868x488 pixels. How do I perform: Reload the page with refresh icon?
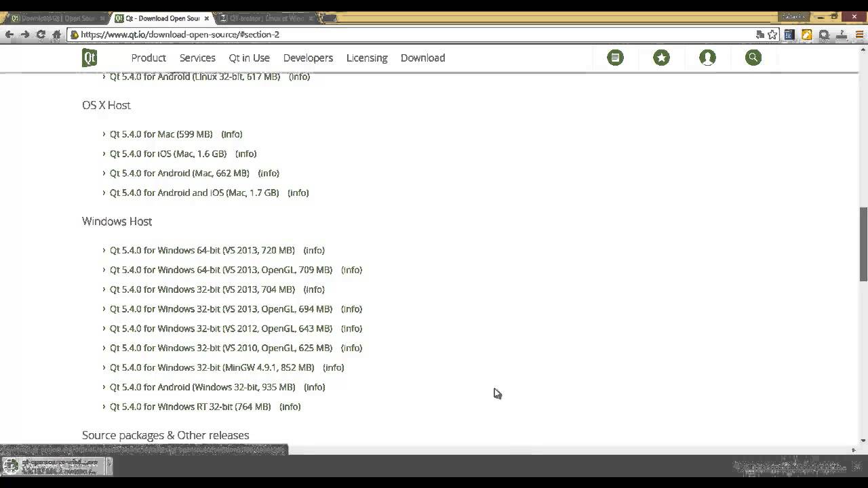point(41,35)
